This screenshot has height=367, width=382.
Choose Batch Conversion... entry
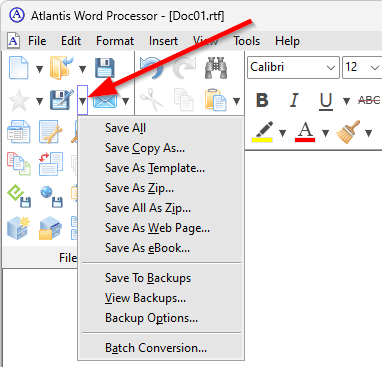pos(161,348)
